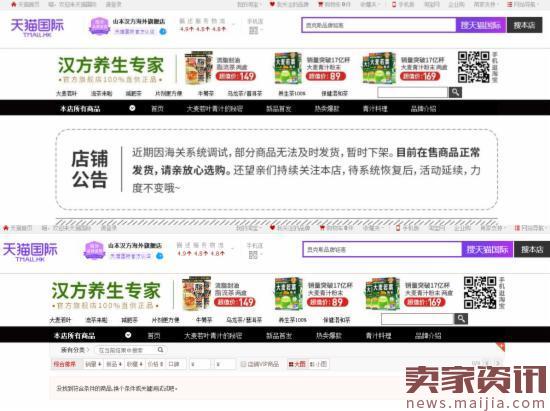Sort results by 销量
The image size is (550, 411).
point(93,364)
